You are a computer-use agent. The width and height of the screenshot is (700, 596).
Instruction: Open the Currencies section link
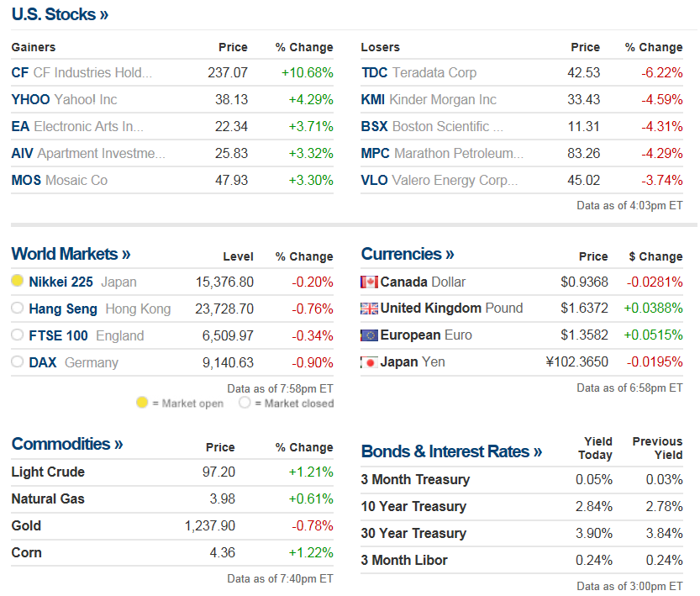(x=408, y=254)
